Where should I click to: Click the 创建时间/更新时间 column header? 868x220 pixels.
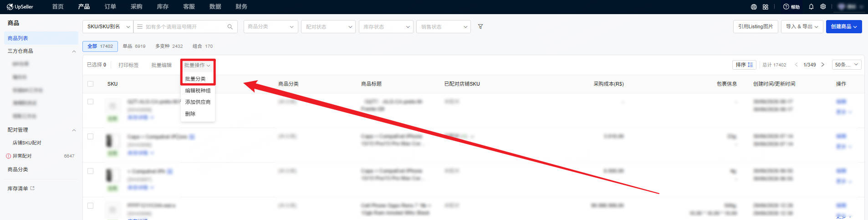[774, 84]
